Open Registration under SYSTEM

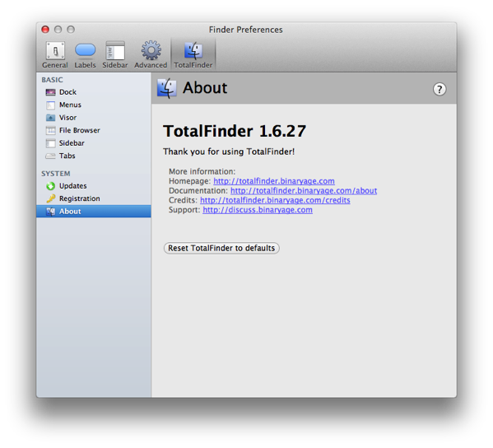(94, 198)
